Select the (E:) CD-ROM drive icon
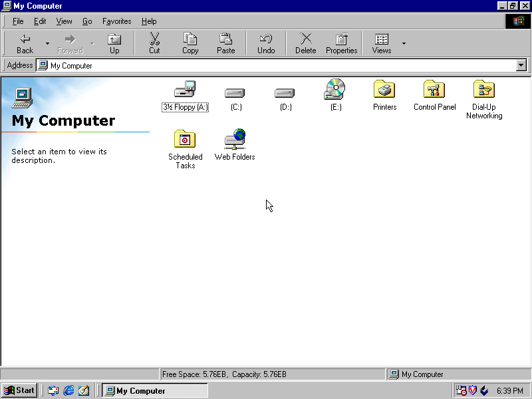 (x=334, y=89)
